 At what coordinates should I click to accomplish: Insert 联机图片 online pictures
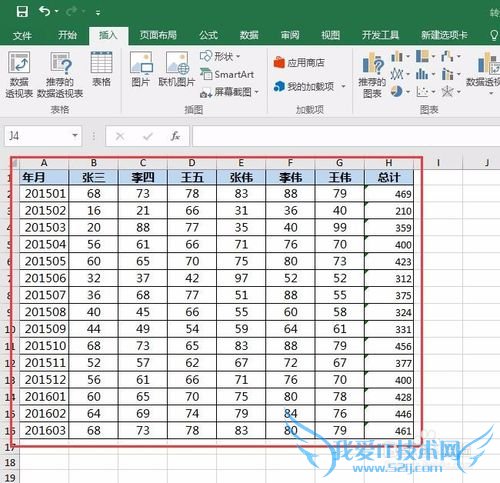pos(177,69)
